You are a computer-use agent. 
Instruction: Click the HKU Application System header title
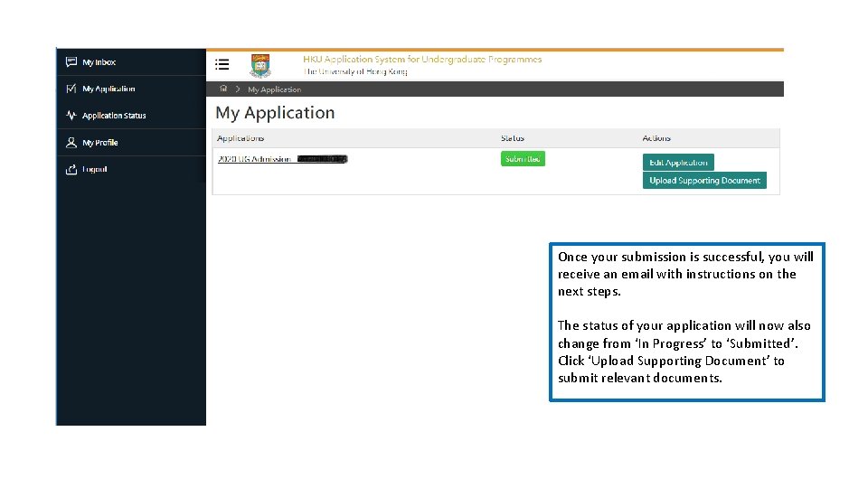422,60
